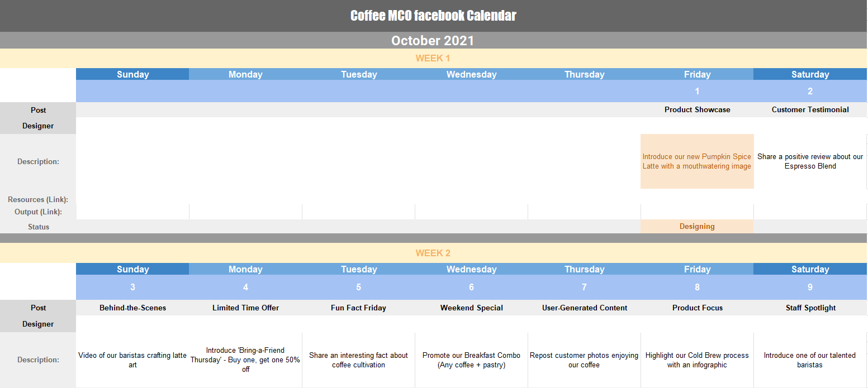This screenshot has height=388, width=868.
Task: Select the Espresso Blend review description cell
Action: pos(810,161)
